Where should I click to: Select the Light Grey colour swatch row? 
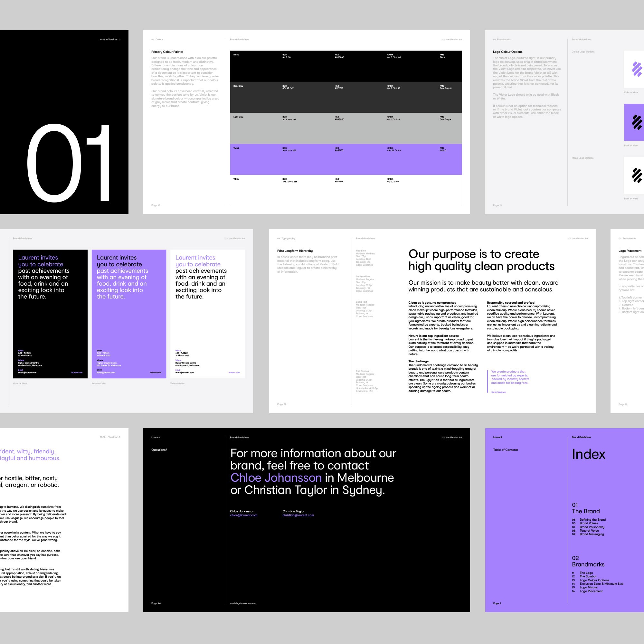pyautogui.click(x=346, y=128)
